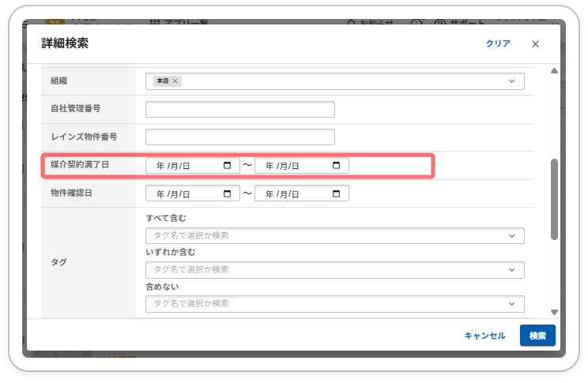Image resolution: width=588 pixels, height=383 pixels.
Task: Open calendar for 媒介契約満了日 end date
Action: click(x=337, y=165)
